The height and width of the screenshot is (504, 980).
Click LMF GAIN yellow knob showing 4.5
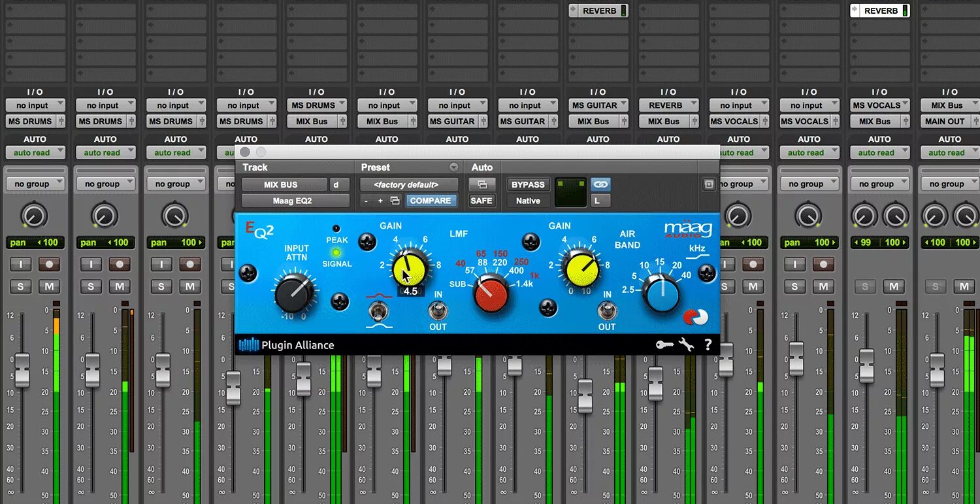click(410, 268)
